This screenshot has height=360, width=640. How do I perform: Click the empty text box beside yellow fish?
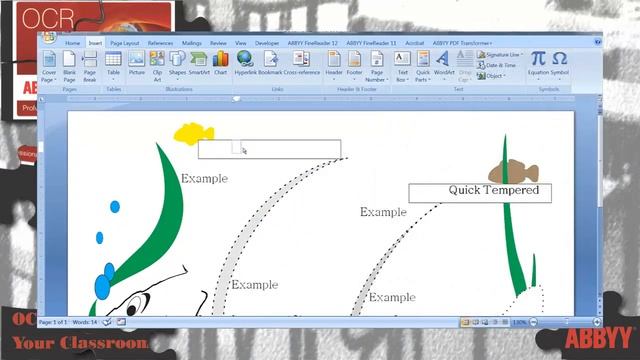[269, 149]
